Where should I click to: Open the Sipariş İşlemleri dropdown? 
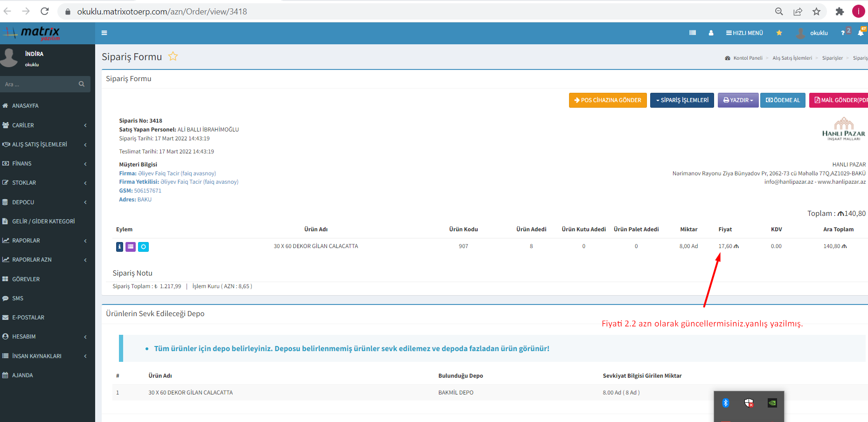click(x=682, y=100)
